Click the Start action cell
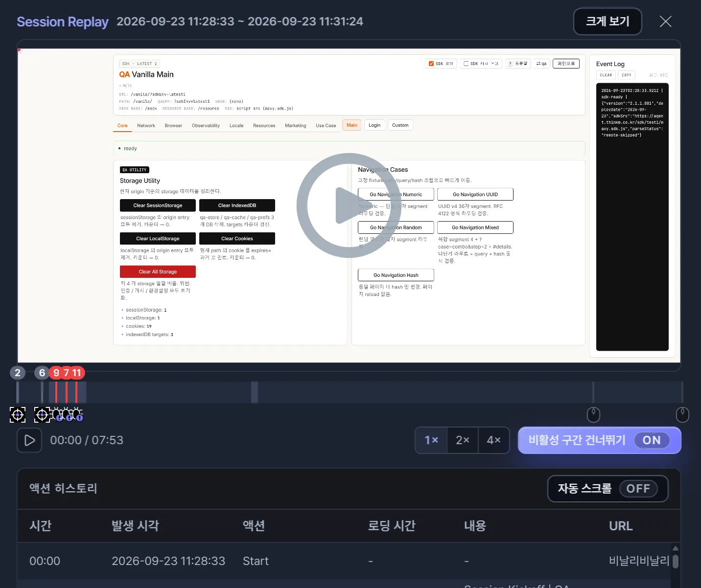The height and width of the screenshot is (588, 701). tap(256, 561)
